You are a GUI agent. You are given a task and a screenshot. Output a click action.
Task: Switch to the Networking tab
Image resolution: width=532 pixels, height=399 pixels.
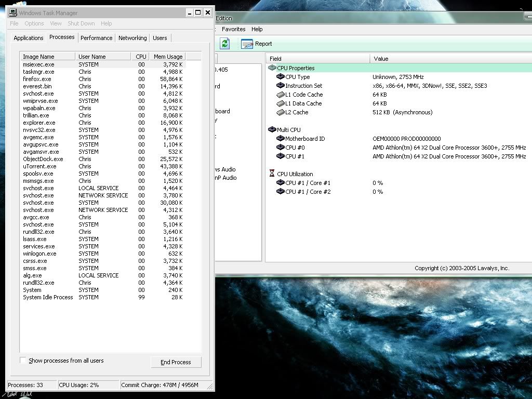[132, 38]
